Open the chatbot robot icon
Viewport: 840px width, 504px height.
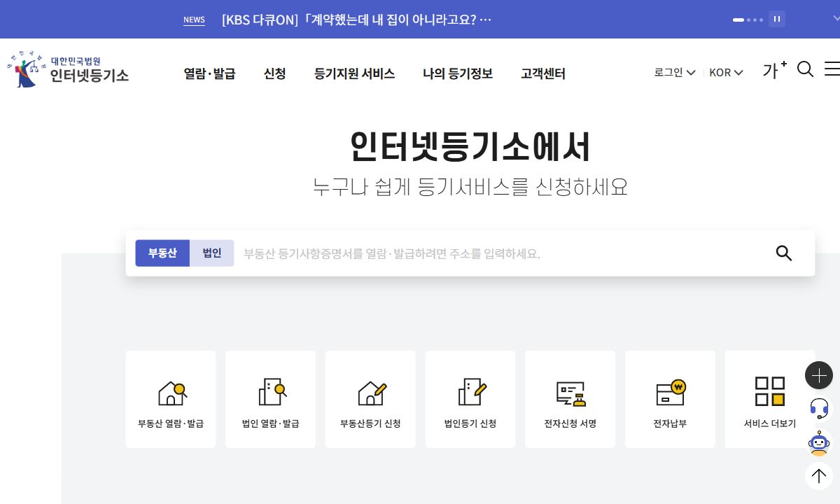click(819, 442)
